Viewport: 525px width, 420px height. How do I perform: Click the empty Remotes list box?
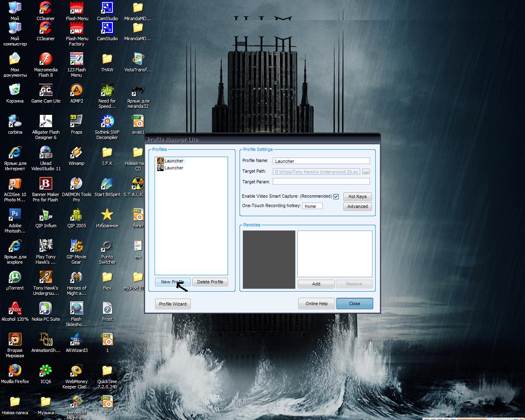(x=335, y=254)
